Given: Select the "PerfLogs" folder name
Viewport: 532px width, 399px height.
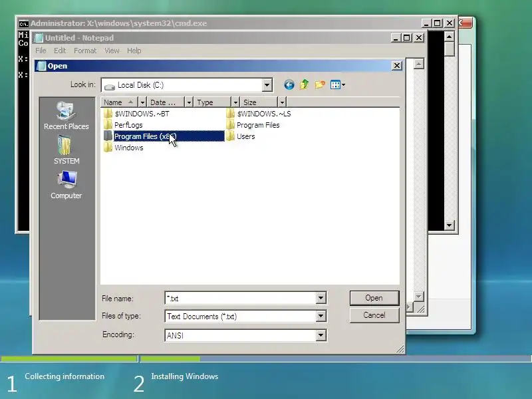Looking at the screenshot, I should pos(128,125).
